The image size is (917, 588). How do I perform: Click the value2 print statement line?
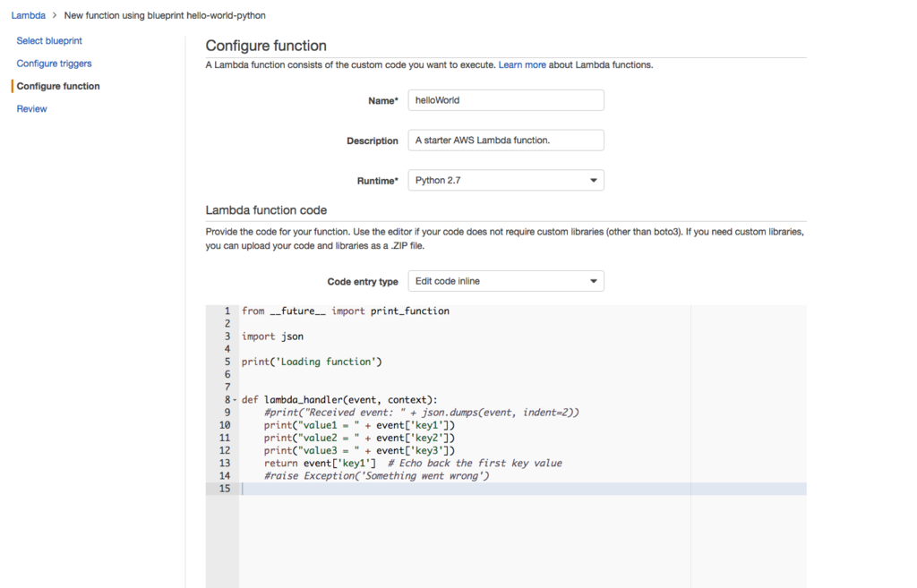click(x=359, y=438)
